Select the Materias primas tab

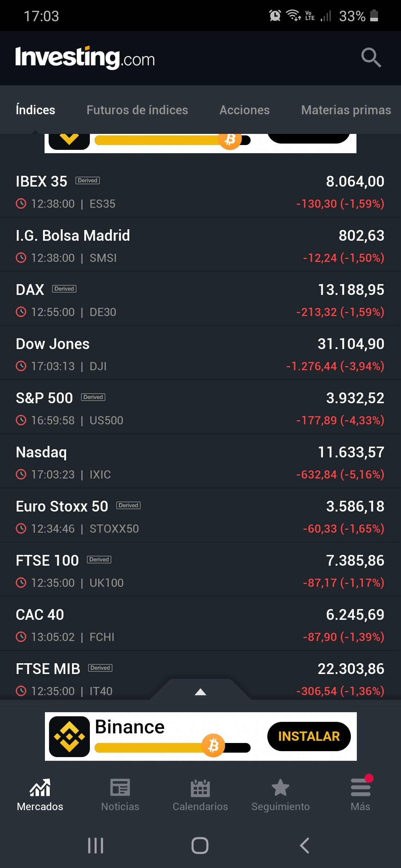click(x=346, y=110)
